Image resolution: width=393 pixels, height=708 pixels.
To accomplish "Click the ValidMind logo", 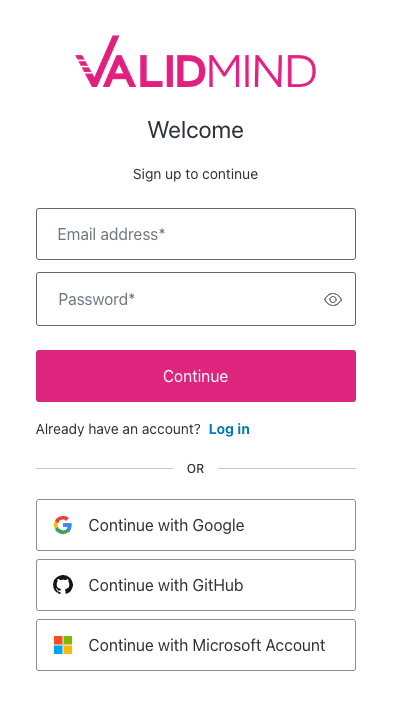I will [x=196, y=61].
